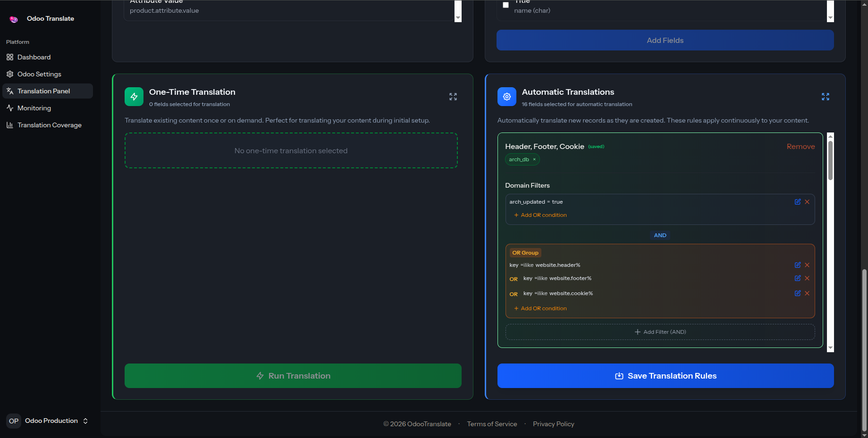Open Privacy Policy link
Viewport: 868px width, 438px height.
[554, 424]
